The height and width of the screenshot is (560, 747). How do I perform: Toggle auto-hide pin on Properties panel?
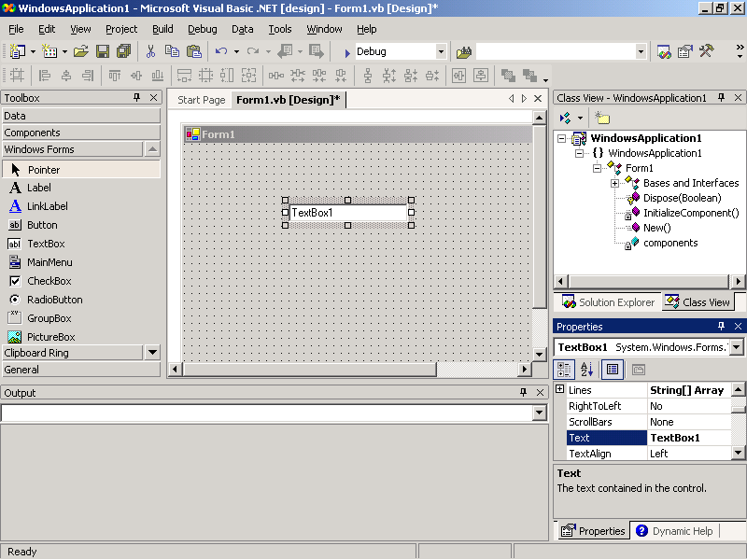tap(721, 326)
